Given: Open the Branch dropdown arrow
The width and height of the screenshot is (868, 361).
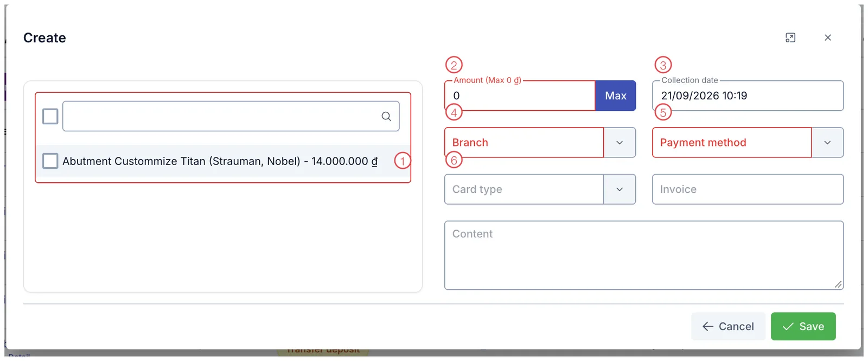Looking at the screenshot, I should click(x=620, y=142).
